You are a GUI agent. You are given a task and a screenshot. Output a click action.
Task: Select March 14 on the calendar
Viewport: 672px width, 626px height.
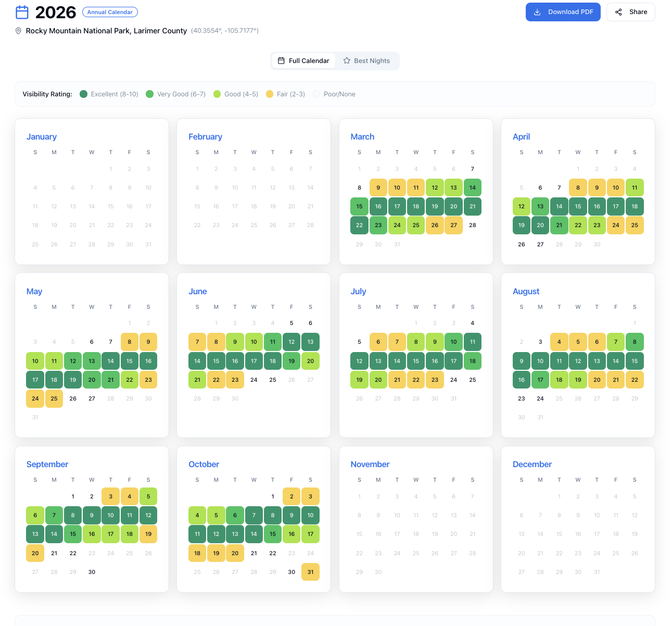tap(472, 187)
